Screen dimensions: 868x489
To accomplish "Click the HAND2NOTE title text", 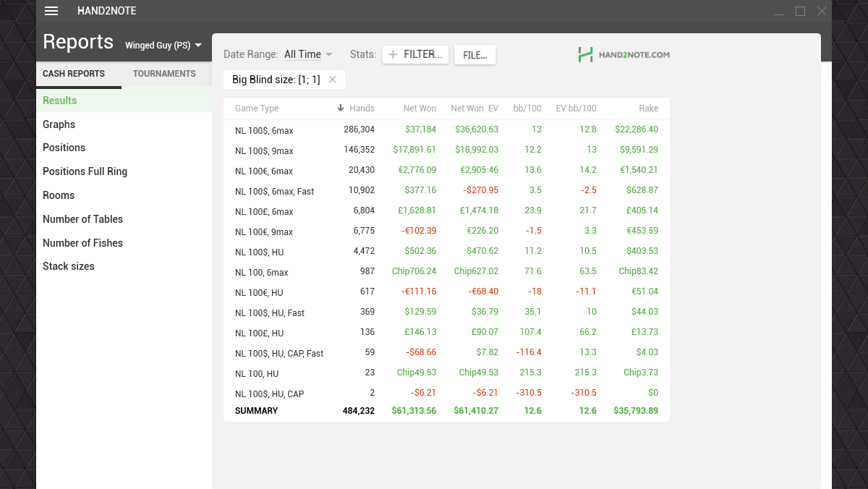I will coord(107,11).
